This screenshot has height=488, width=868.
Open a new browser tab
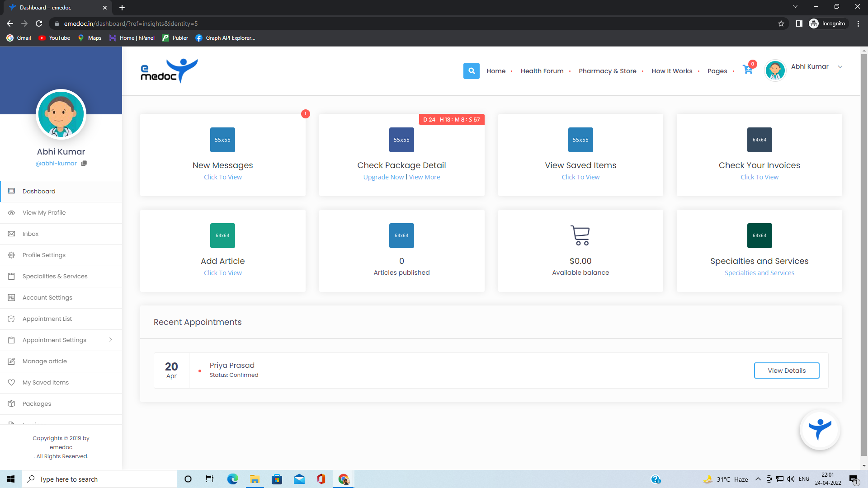(122, 8)
